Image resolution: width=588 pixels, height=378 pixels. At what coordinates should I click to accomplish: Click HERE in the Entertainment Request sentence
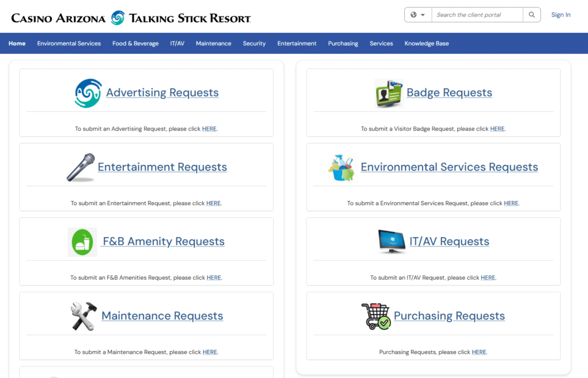[214, 203]
